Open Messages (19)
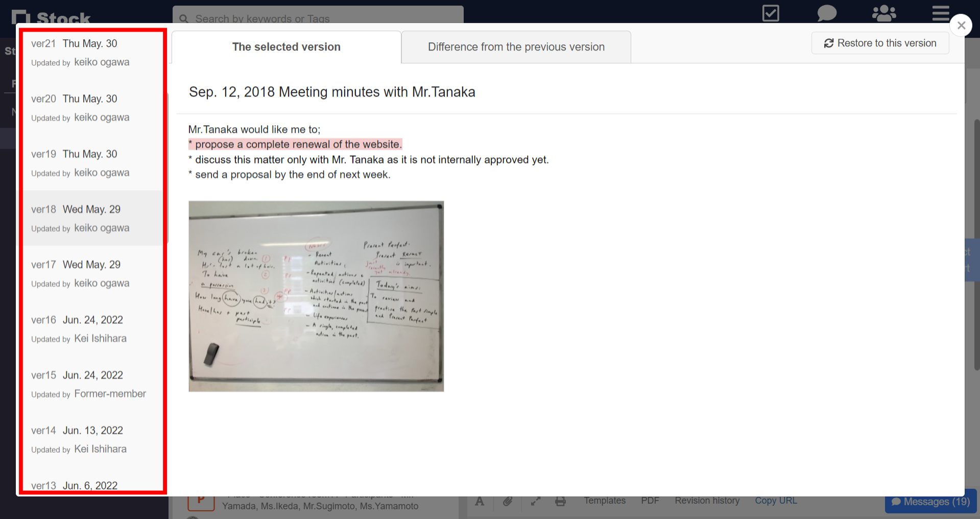This screenshot has width=980, height=519. click(930, 502)
